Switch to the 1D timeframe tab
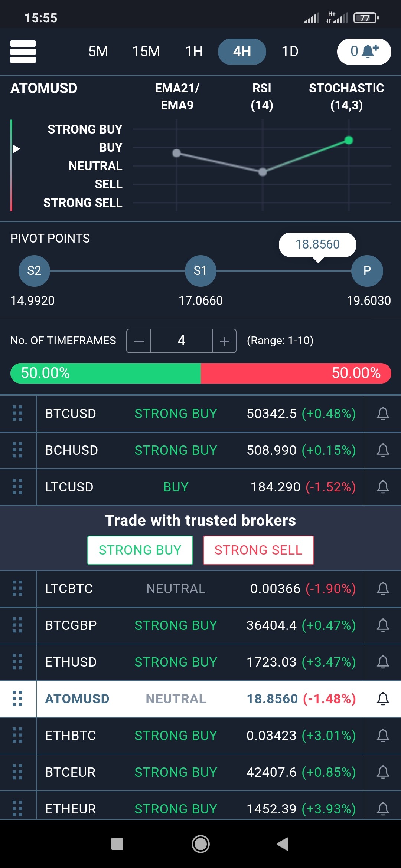401x868 pixels. (290, 52)
